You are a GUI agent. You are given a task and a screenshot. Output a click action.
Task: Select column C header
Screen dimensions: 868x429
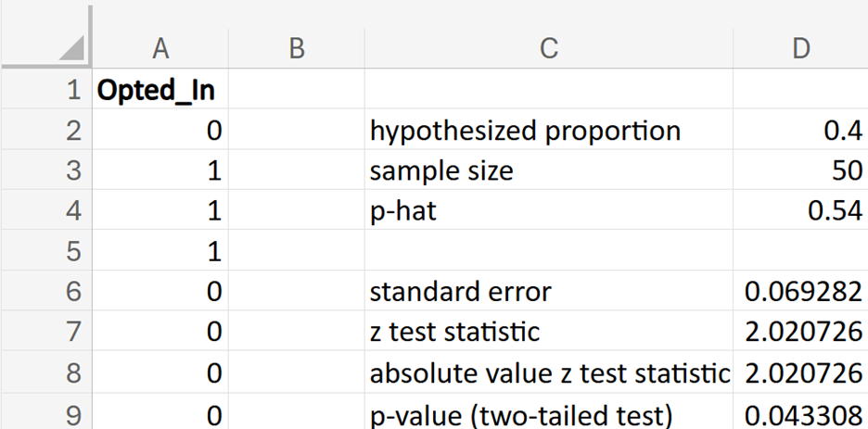pyautogui.click(x=549, y=49)
